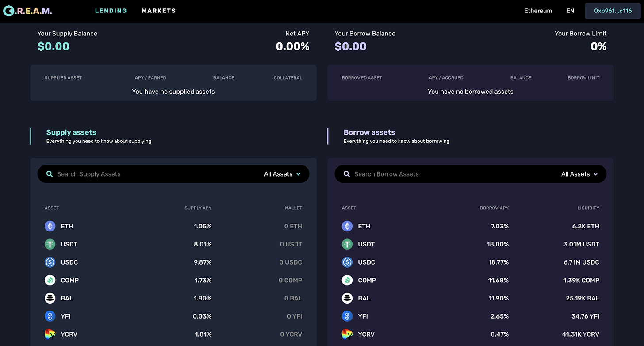
Task: Click the USDC icon in Supply assets
Action: 50,262
